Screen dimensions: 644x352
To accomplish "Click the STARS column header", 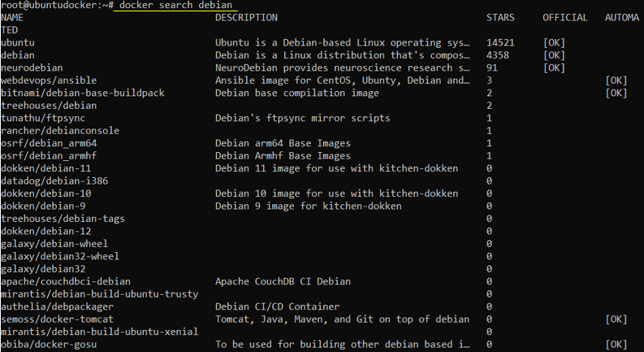I will (500, 18).
